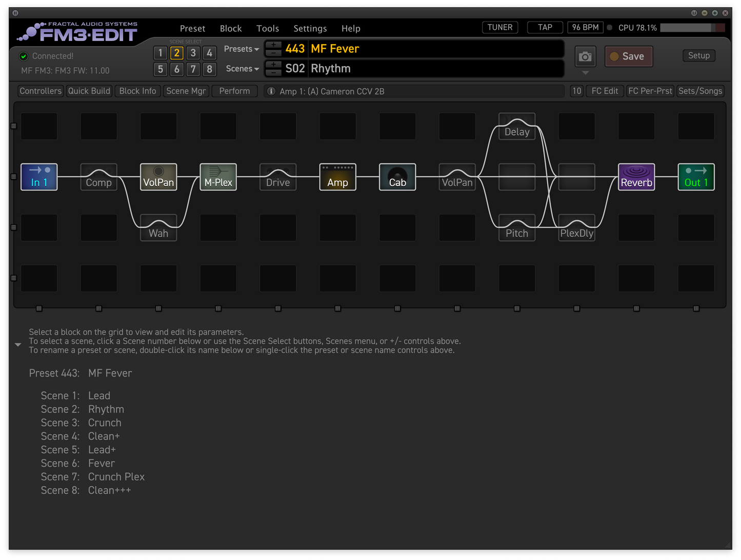741x560 pixels.
Task: Select the M-Plex block
Action: pyautogui.click(x=218, y=177)
